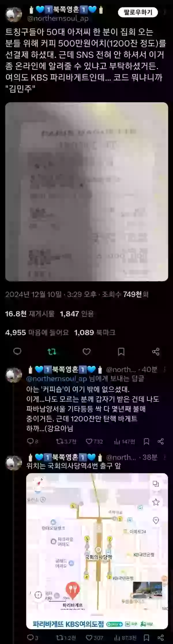Share the main tweet via share icon
This screenshot has width=173, height=644.
[x=156, y=351]
